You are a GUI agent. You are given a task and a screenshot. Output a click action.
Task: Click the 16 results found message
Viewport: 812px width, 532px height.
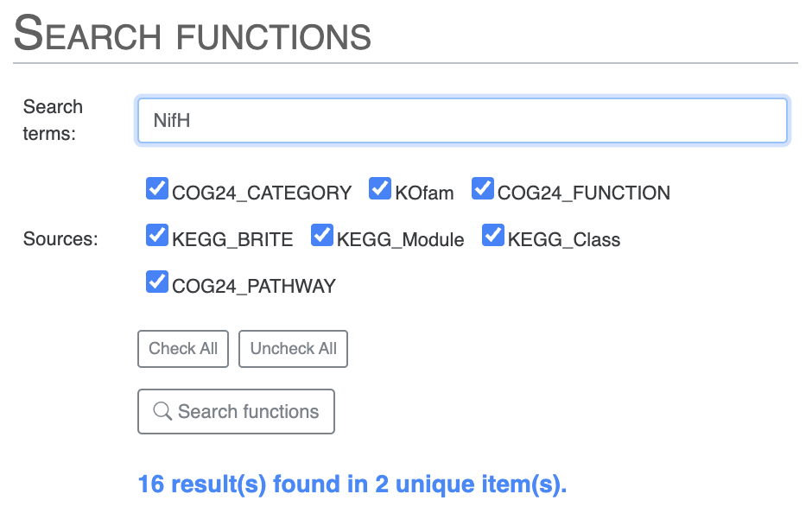352,484
